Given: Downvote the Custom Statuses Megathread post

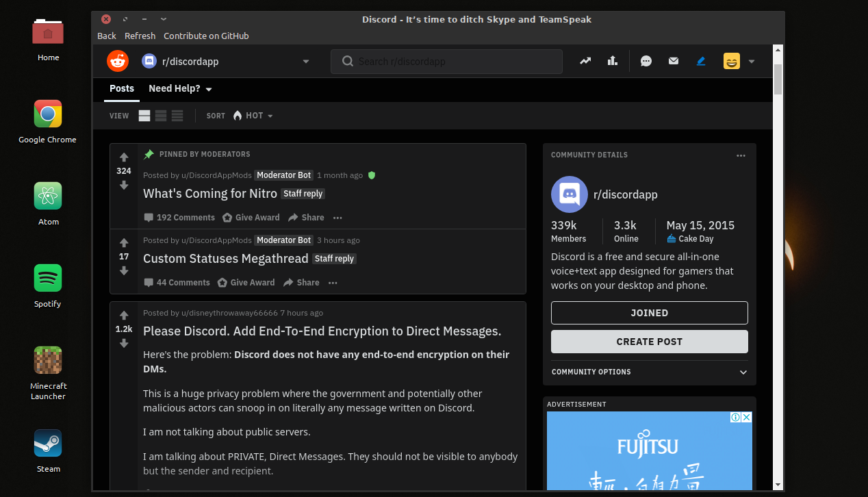Looking at the screenshot, I should (x=124, y=270).
